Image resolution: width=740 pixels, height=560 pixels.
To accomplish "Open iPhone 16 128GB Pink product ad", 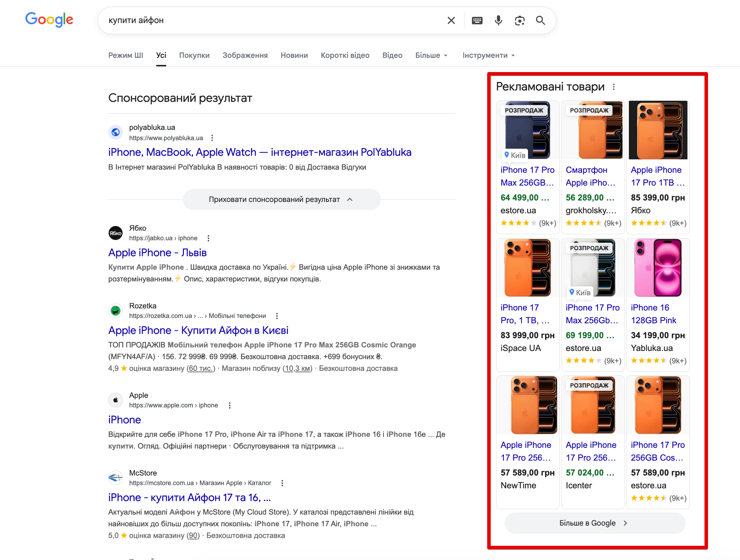I will tap(654, 314).
